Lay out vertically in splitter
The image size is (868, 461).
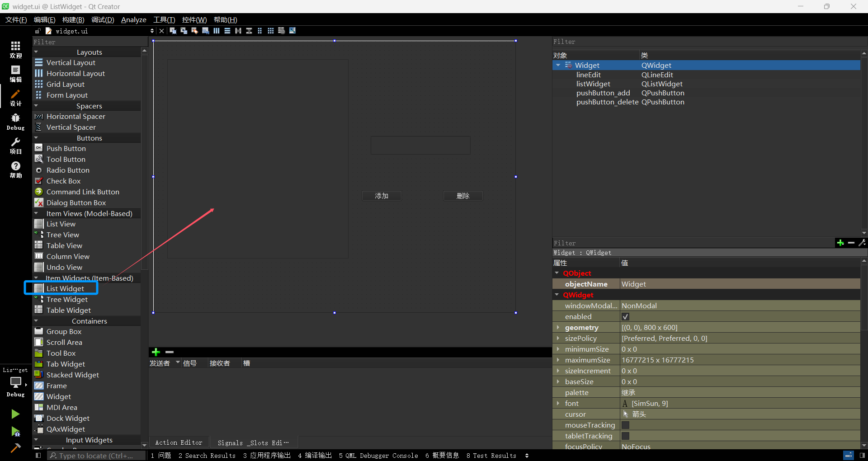[x=249, y=31]
